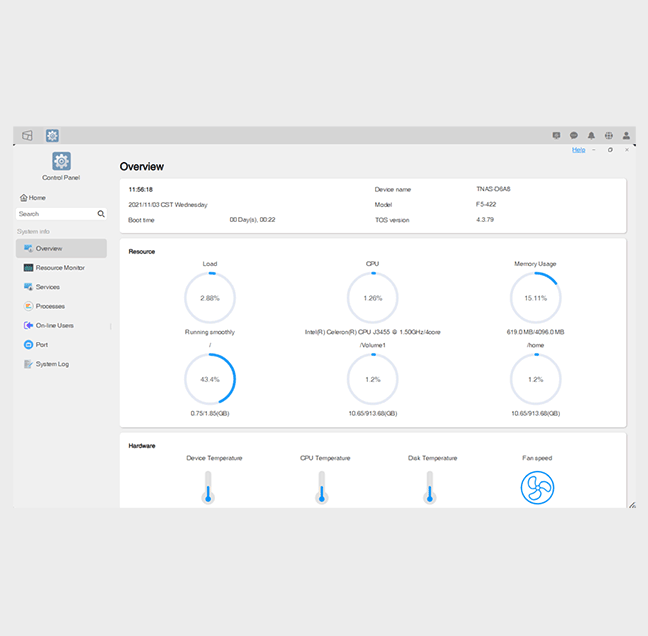Click the large Control Panel logo icon
The height and width of the screenshot is (636, 648).
click(61, 162)
